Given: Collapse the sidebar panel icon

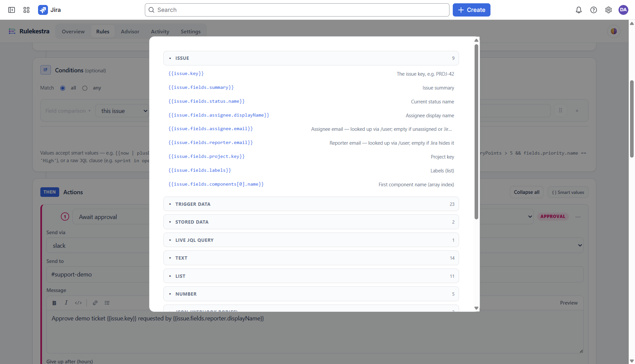Looking at the screenshot, I should coord(12,10).
